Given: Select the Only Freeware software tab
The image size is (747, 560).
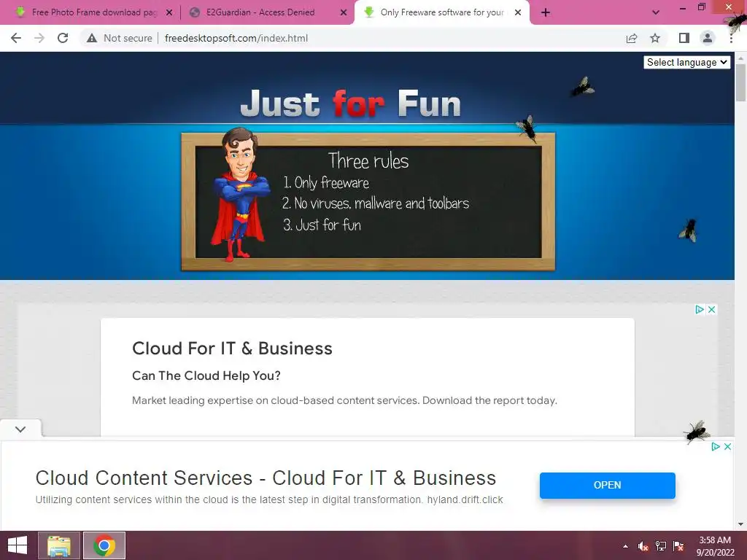Looking at the screenshot, I should click(441, 12).
